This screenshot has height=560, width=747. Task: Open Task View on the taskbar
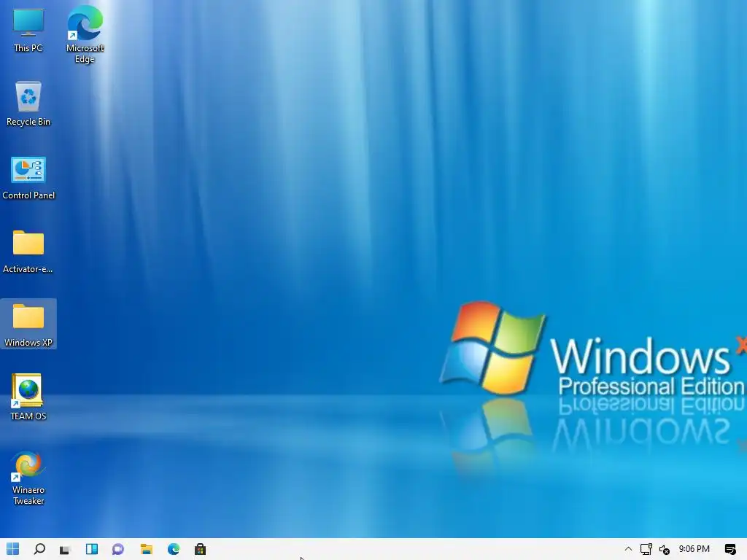[65, 550]
